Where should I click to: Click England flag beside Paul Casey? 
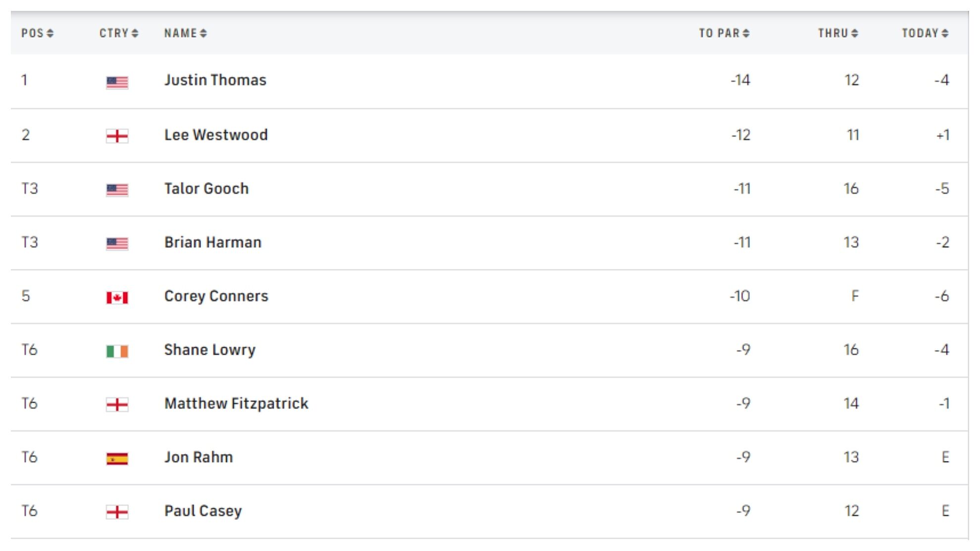(x=117, y=512)
